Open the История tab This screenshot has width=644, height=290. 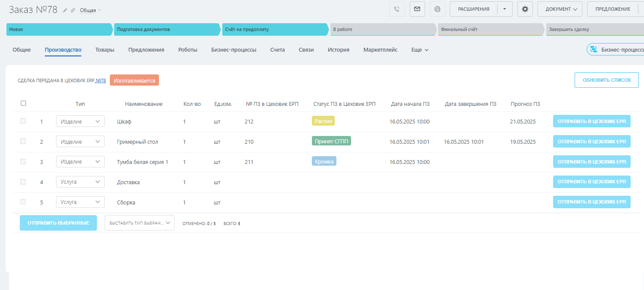(x=338, y=50)
